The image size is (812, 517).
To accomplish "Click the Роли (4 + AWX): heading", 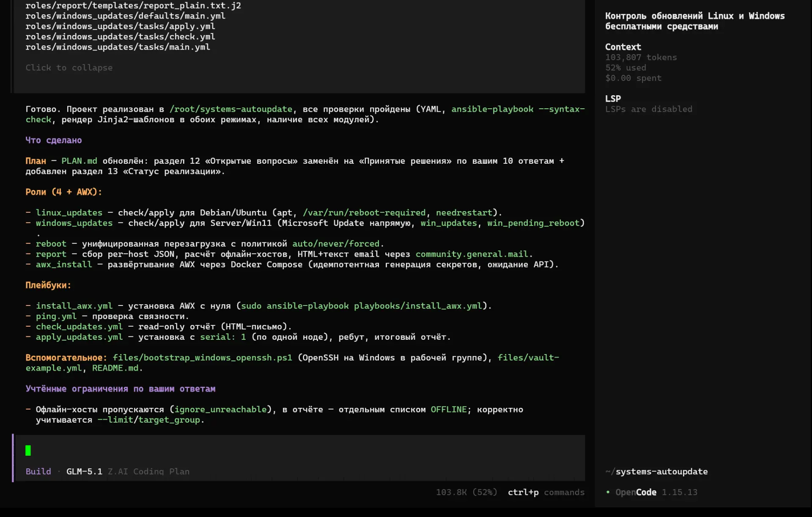I will 64,192.
